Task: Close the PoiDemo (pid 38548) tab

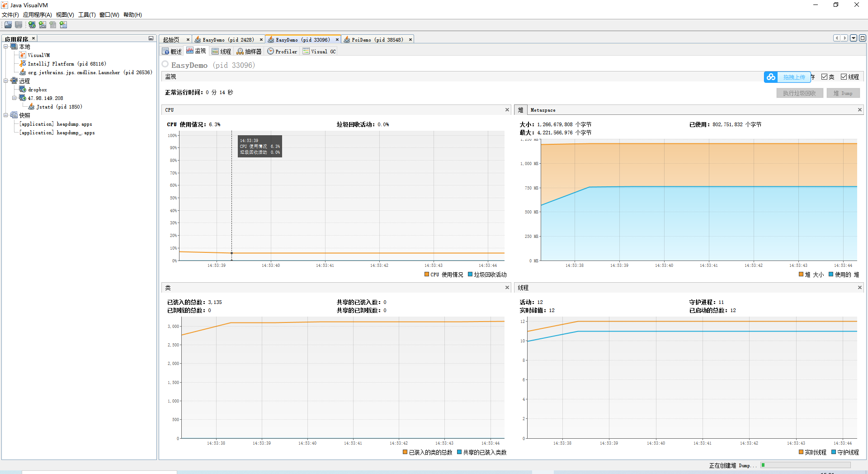Action: click(x=410, y=40)
